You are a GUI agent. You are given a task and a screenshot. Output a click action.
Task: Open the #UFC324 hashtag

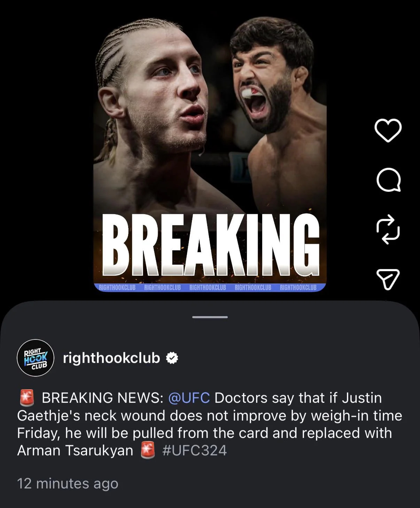point(195,451)
